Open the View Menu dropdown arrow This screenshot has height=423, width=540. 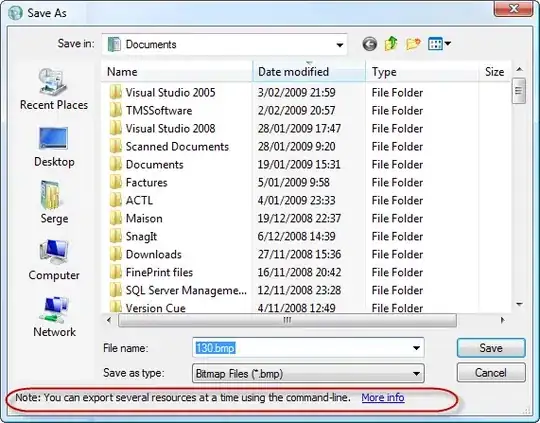tap(448, 44)
